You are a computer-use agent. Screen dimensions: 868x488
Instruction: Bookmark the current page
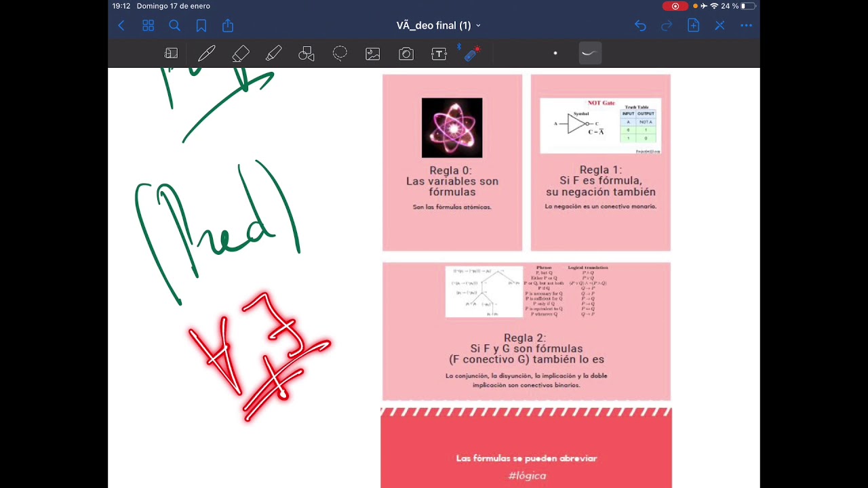(x=201, y=26)
